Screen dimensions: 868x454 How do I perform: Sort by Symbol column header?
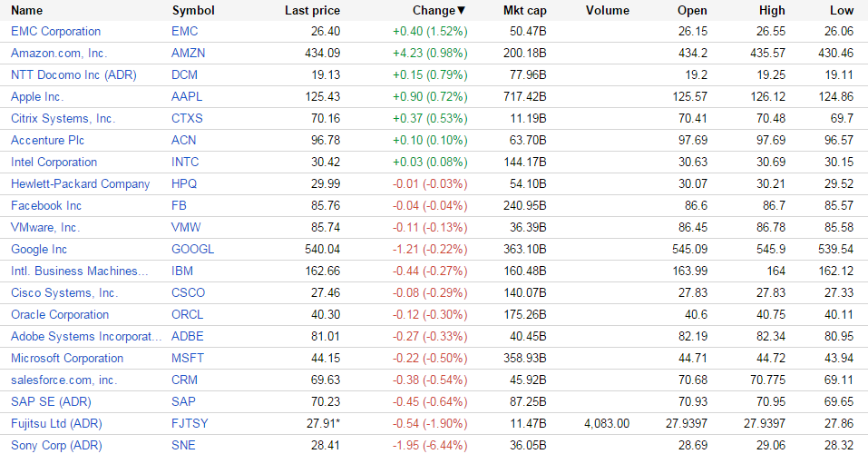pos(193,11)
